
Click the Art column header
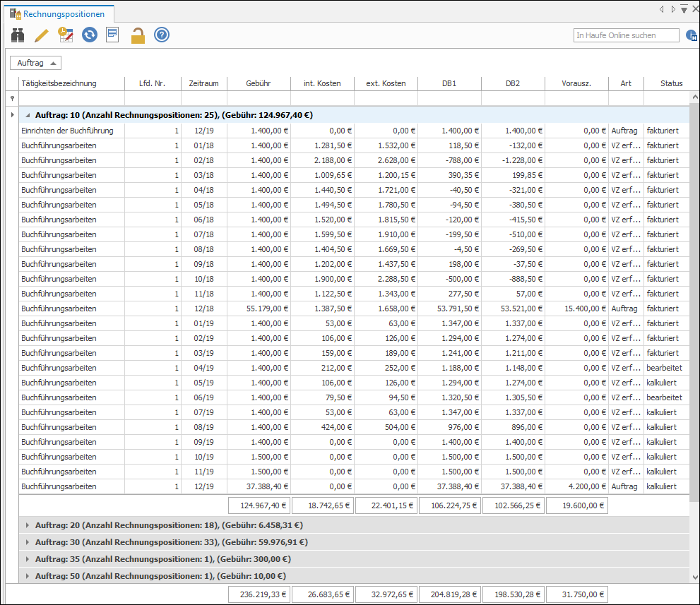pyautogui.click(x=626, y=83)
